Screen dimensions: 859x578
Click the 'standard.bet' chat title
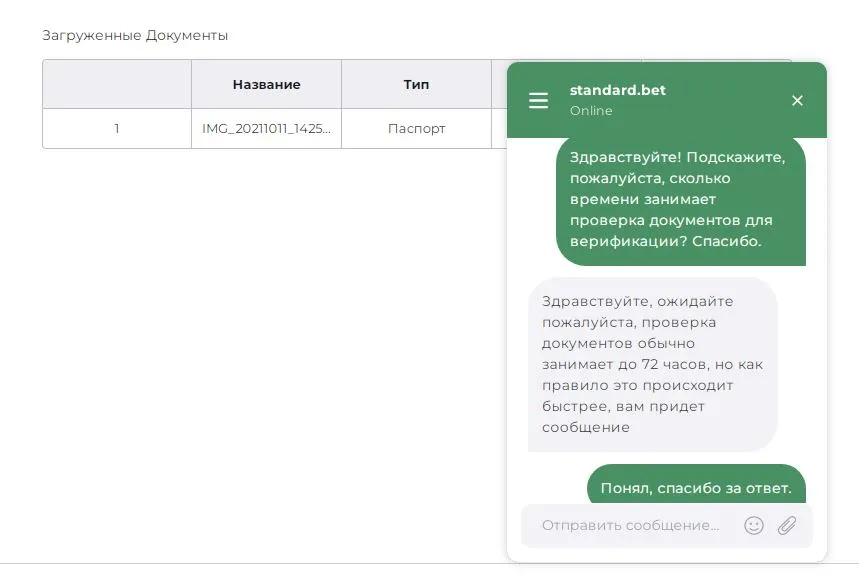coord(617,90)
